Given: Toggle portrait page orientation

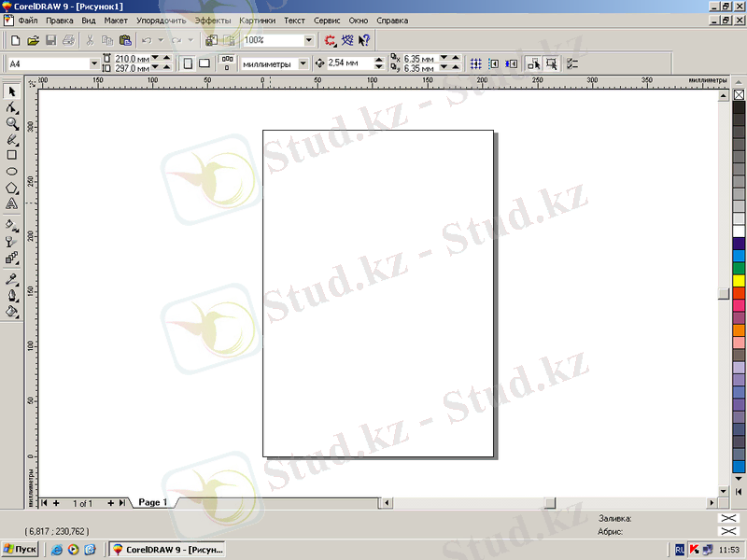Looking at the screenshot, I should click(188, 63).
